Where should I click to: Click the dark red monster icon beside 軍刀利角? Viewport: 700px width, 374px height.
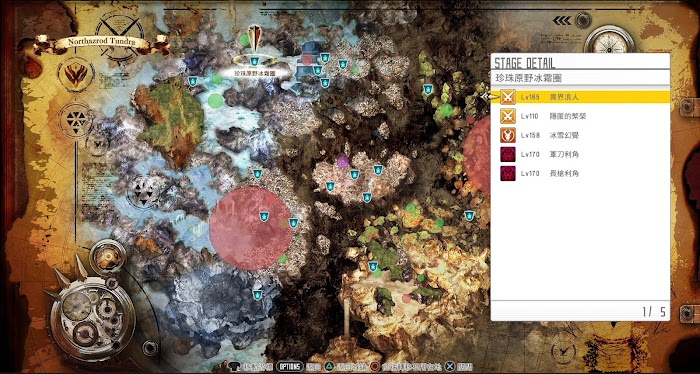(508, 154)
